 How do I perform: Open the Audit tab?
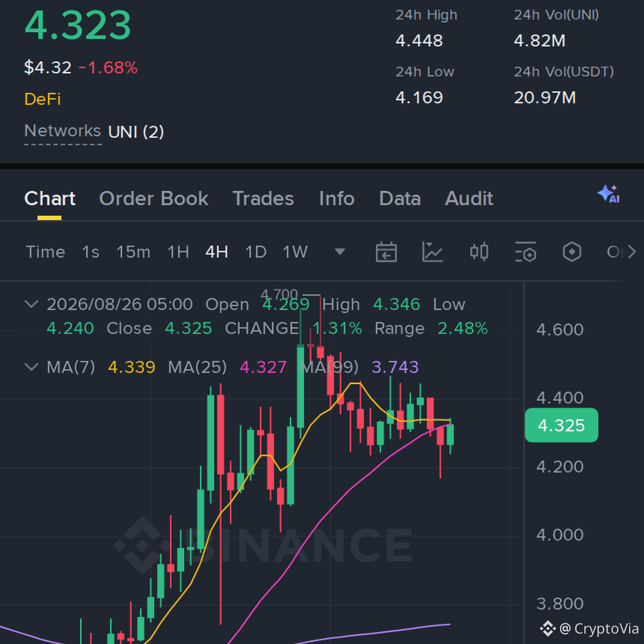469,199
